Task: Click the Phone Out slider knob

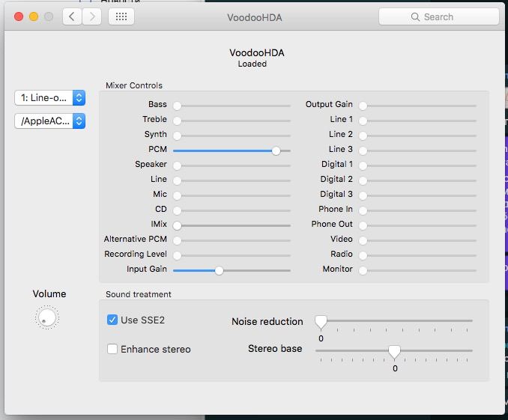Action: tap(363, 225)
